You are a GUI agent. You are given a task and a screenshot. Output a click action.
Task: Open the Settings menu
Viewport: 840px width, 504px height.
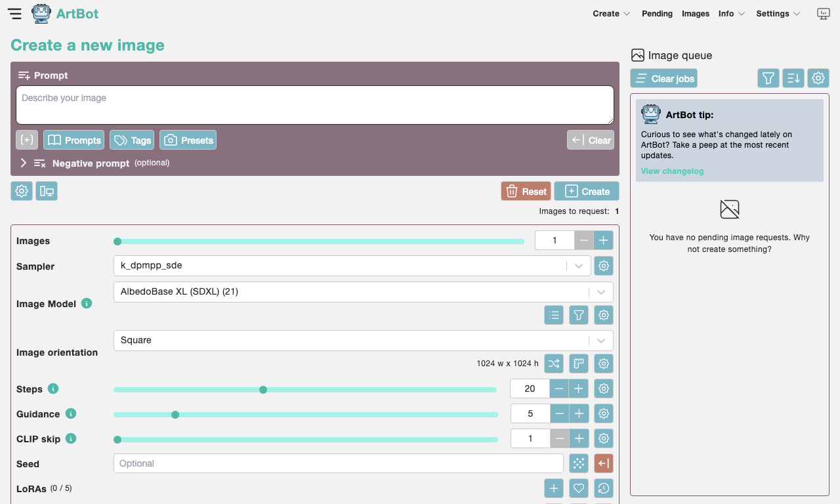(778, 14)
